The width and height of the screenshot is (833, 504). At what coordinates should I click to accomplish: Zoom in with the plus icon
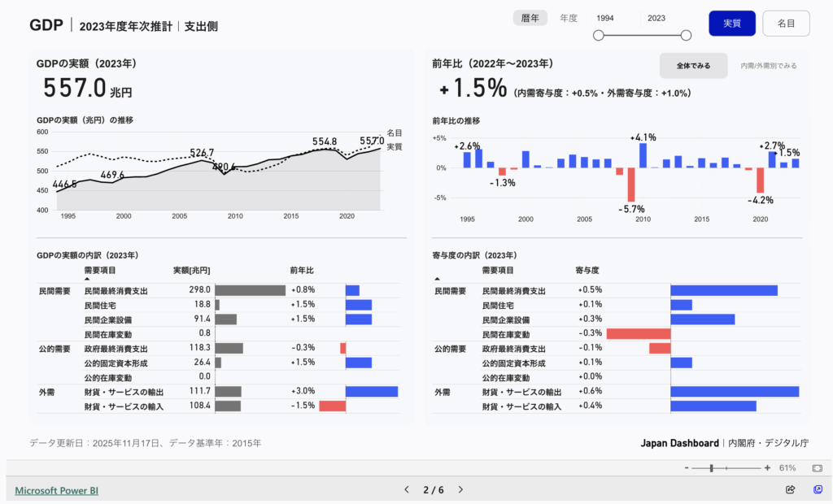tap(767, 468)
